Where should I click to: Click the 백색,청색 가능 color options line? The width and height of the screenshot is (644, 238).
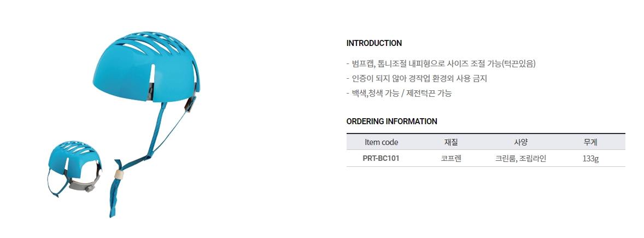399,93
